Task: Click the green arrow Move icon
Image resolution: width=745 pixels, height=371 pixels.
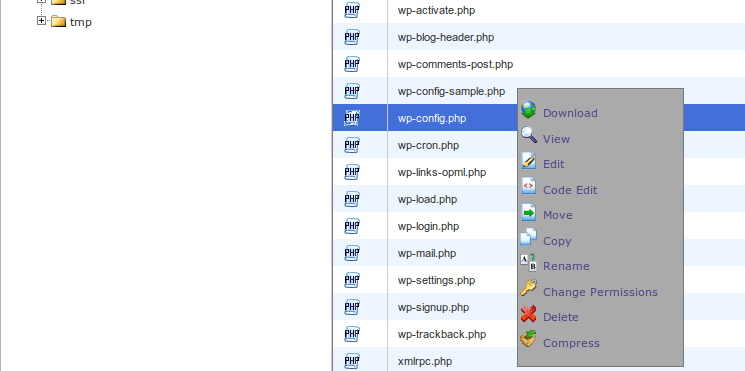Action: (x=528, y=212)
